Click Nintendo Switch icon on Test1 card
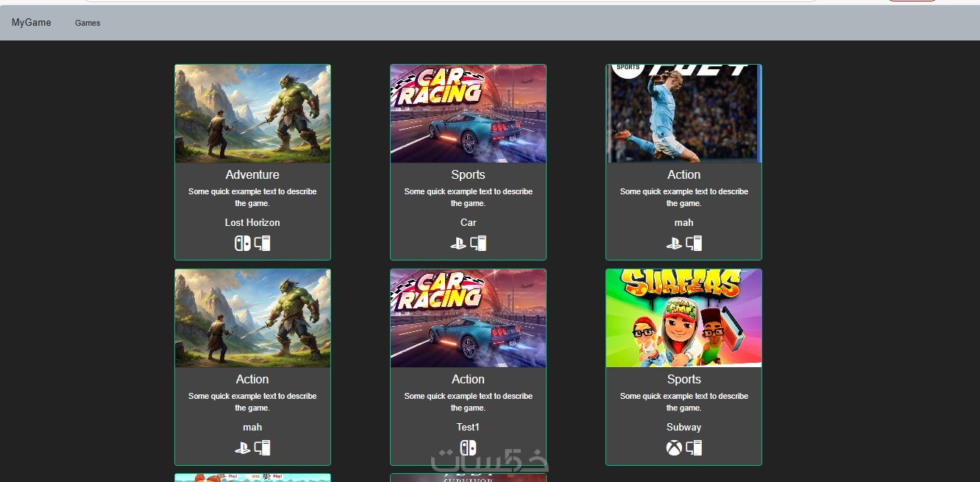980x482 pixels. point(468,447)
